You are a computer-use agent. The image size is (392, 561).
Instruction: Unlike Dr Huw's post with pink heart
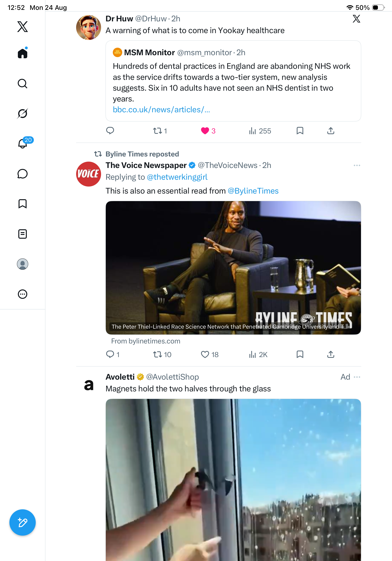[205, 131]
